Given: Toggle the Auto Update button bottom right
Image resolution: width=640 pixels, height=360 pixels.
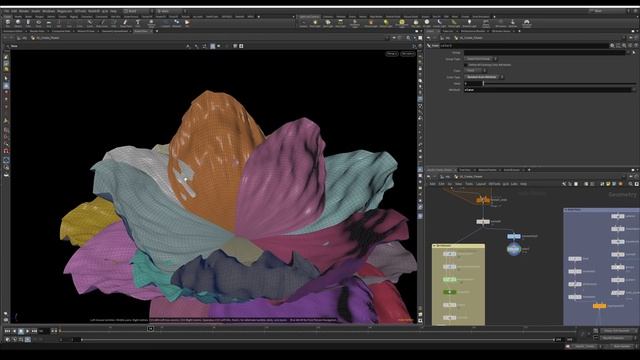Looking at the screenshot, I should [x=622, y=346].
